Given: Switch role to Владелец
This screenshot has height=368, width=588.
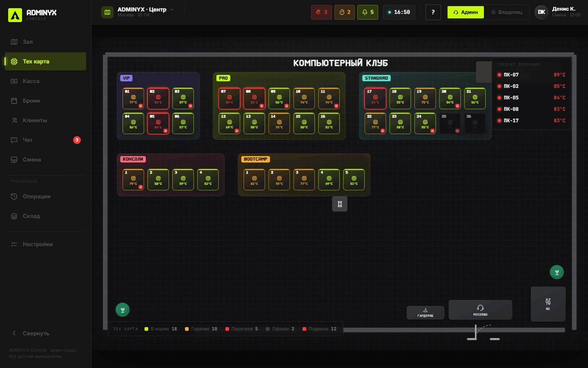Looking at the screenshot, I should (507, 12).
